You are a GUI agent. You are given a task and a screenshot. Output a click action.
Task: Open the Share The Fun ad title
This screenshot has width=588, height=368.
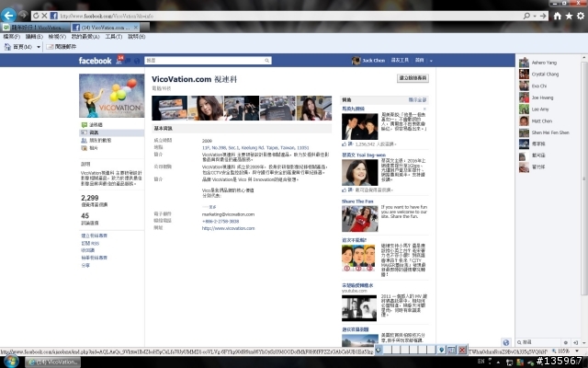[357, 201]
